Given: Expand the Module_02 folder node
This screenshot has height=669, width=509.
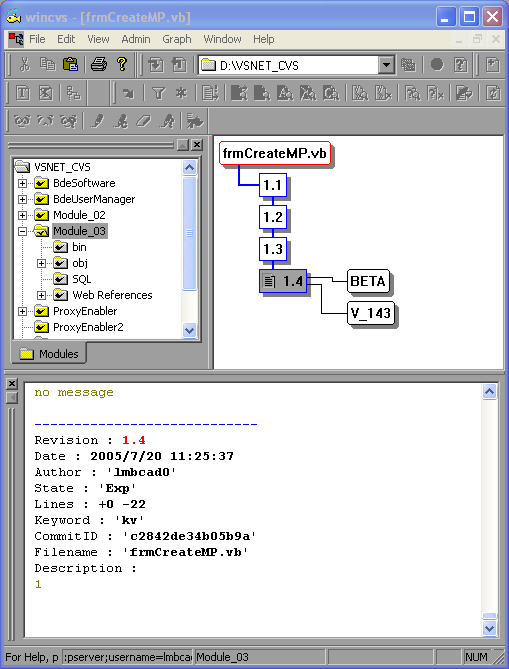Looking at the screenshot, I should coord(22,215).
